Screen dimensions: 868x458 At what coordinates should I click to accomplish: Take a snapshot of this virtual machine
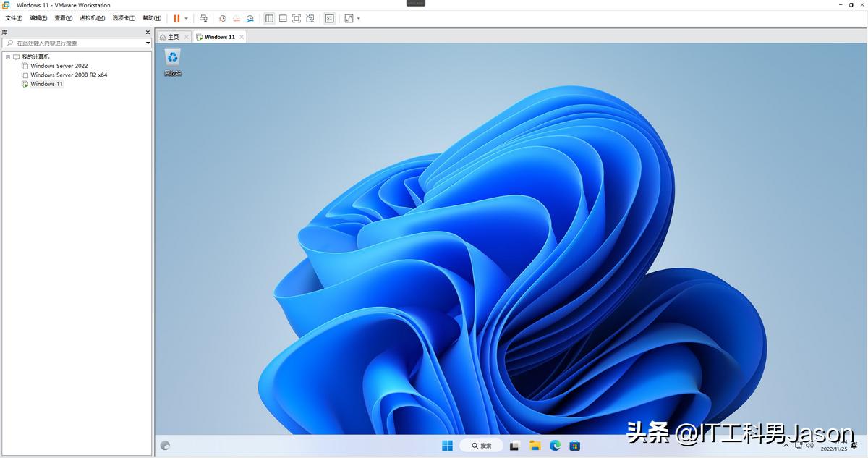pos(222,18)
